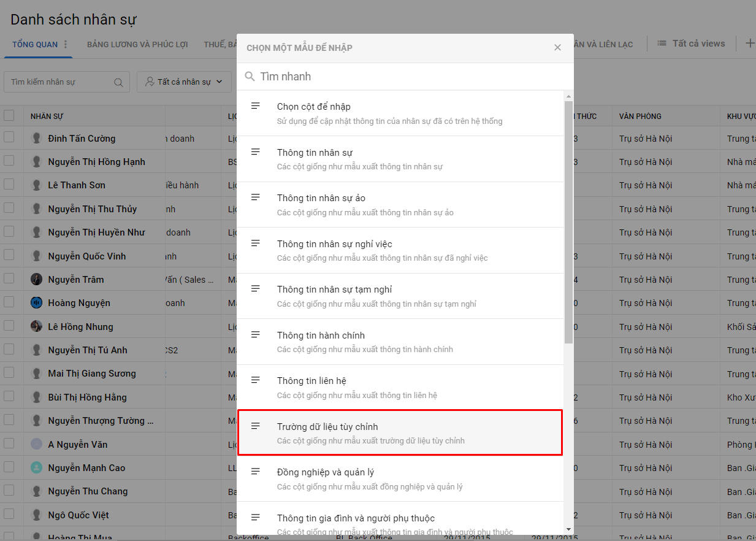
Task: Click the avatar of Lê Hồng Nhung
Action: 37,326
